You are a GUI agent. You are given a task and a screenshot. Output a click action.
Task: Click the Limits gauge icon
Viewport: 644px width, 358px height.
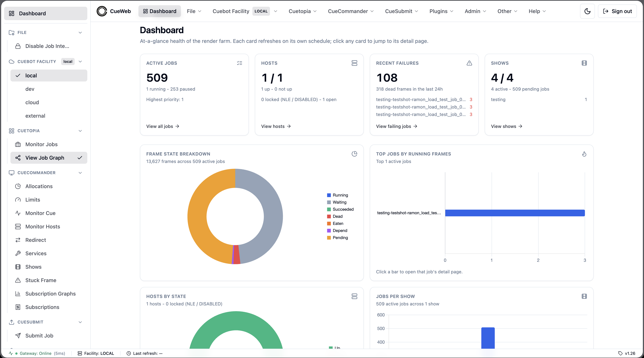coord(18,200)
